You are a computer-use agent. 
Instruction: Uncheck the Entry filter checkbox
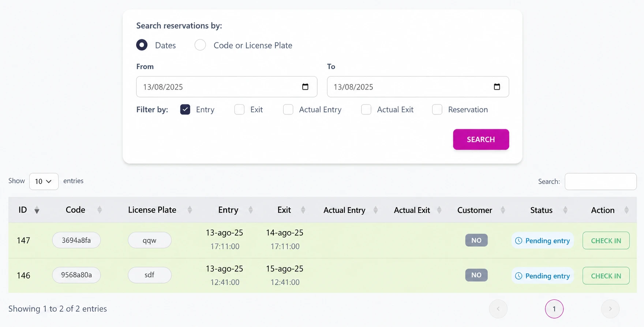pyautogui.click(x=185, y=109)
